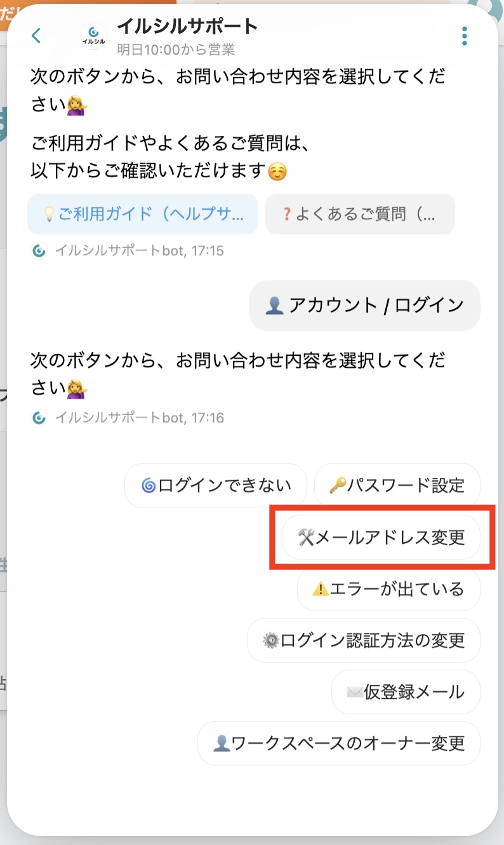The image size is (504, 845).
Task: Select メールアドレス変更 option
Action: (x=381, y=537)
